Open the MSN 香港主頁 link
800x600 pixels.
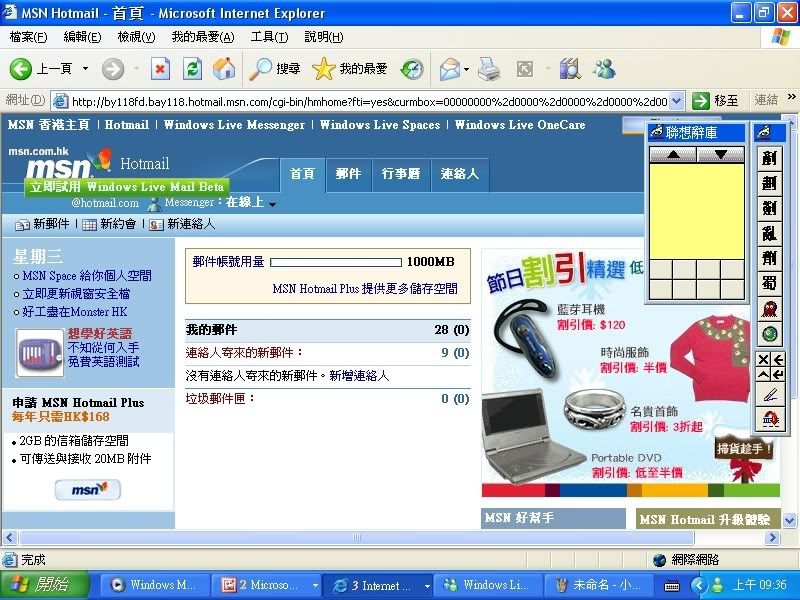(x=49, y=125)
